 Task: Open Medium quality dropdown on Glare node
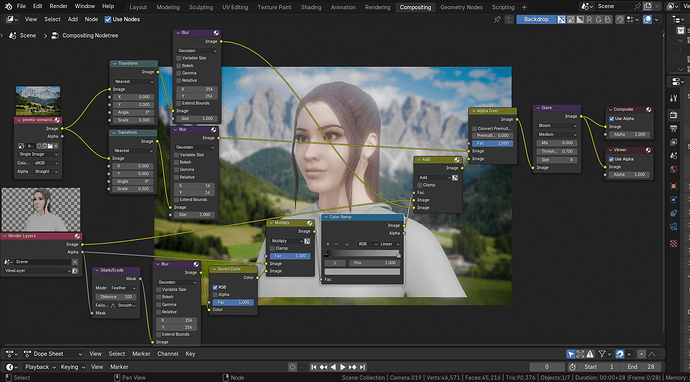click(557, 135)
